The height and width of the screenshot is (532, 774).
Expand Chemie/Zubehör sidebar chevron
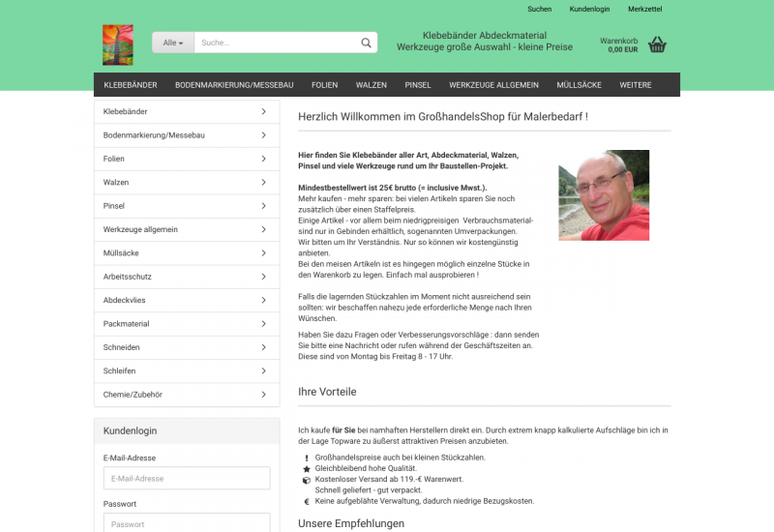[x=263, y=395]
